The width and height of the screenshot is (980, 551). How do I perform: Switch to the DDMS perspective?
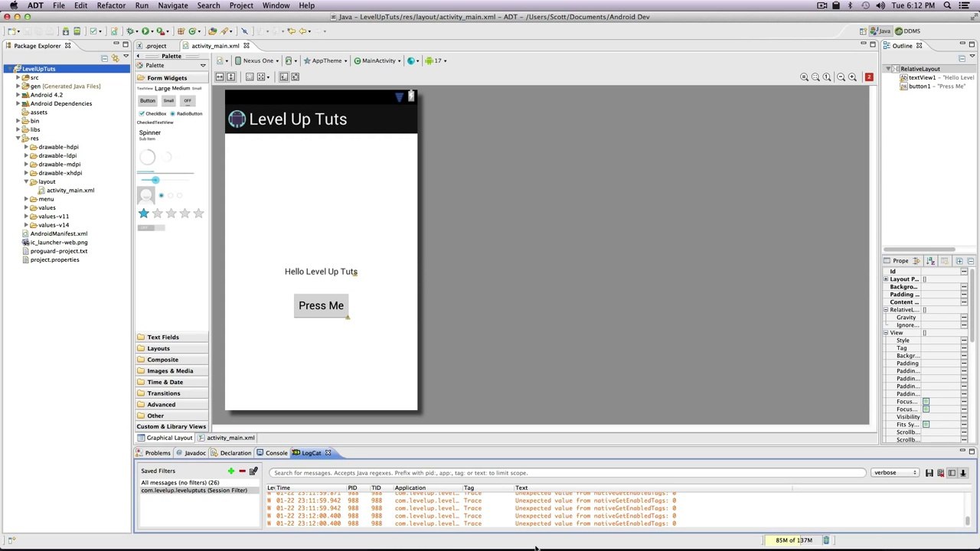(908, 31)
